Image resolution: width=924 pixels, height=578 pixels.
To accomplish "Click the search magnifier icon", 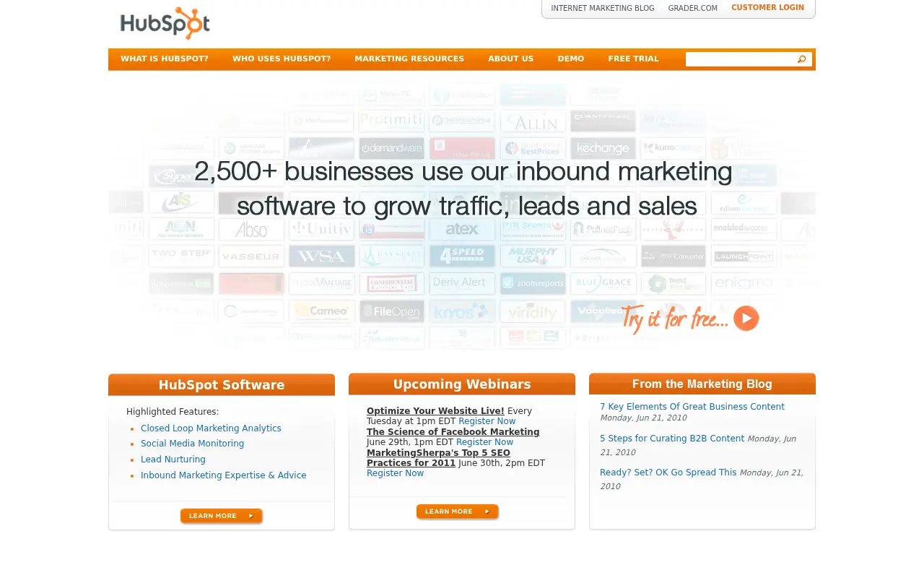I will click(801, 59).
